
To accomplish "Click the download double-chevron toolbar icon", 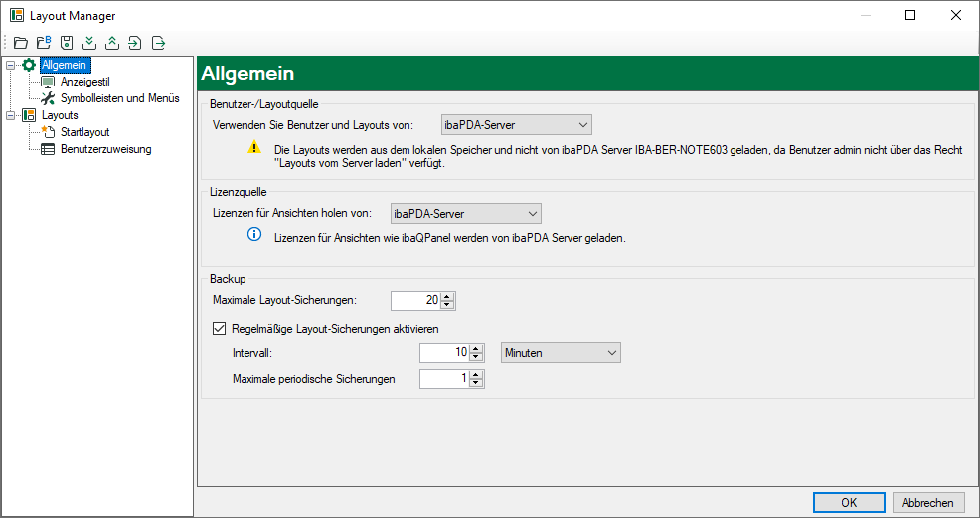I will point(89,43).
